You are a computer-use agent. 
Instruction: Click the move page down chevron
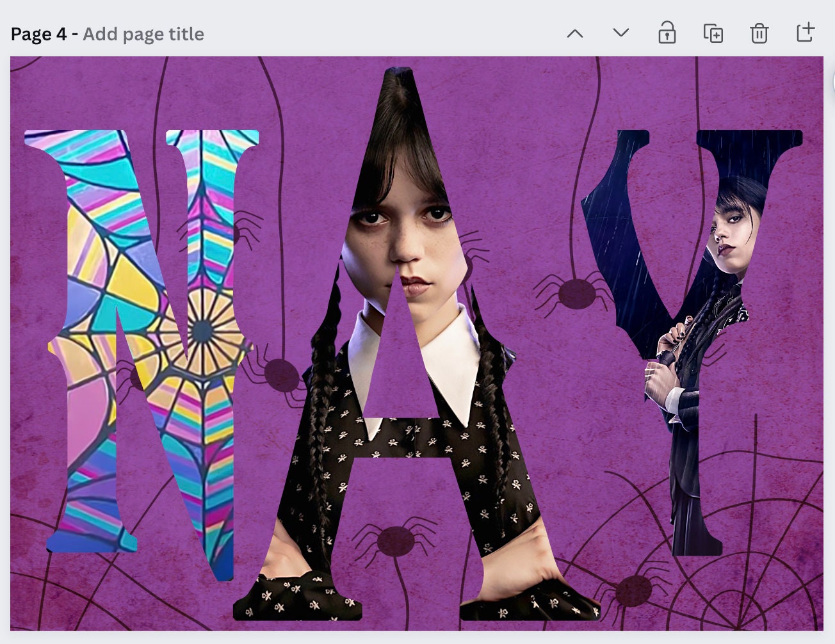tap(620, 33)
